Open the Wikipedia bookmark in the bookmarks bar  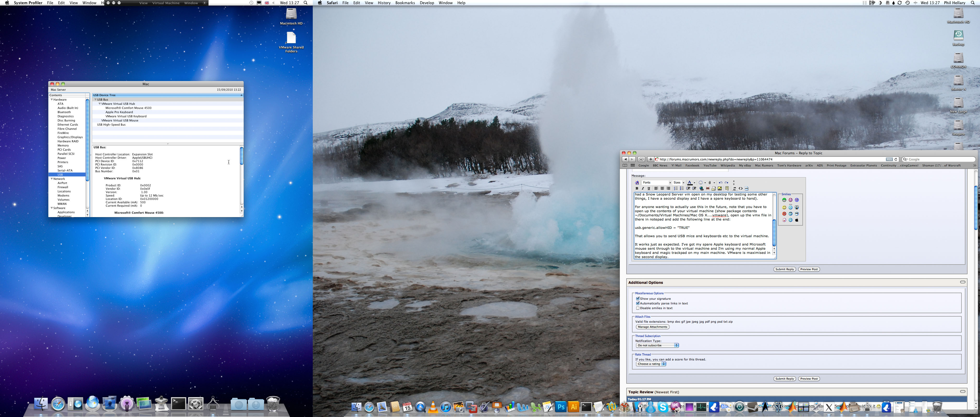click(728, 165)
